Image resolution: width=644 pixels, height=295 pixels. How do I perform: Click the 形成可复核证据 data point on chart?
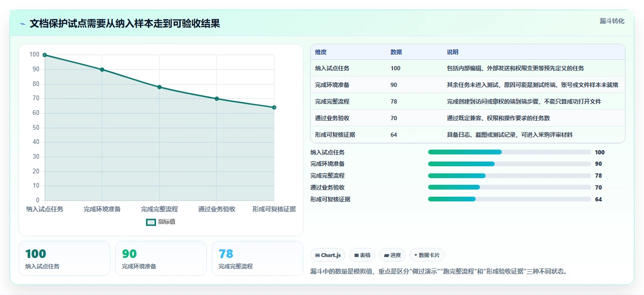[x=274, y=107]
